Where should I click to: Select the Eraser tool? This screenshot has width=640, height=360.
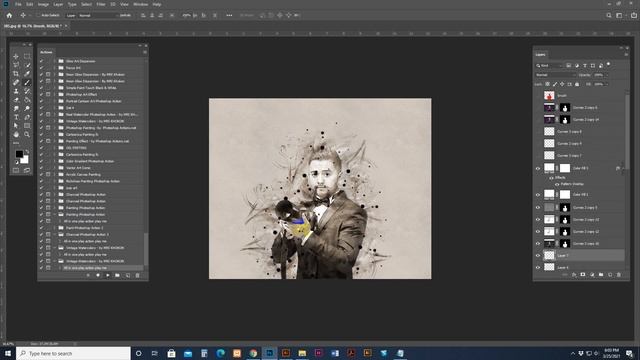click(16, 100)
